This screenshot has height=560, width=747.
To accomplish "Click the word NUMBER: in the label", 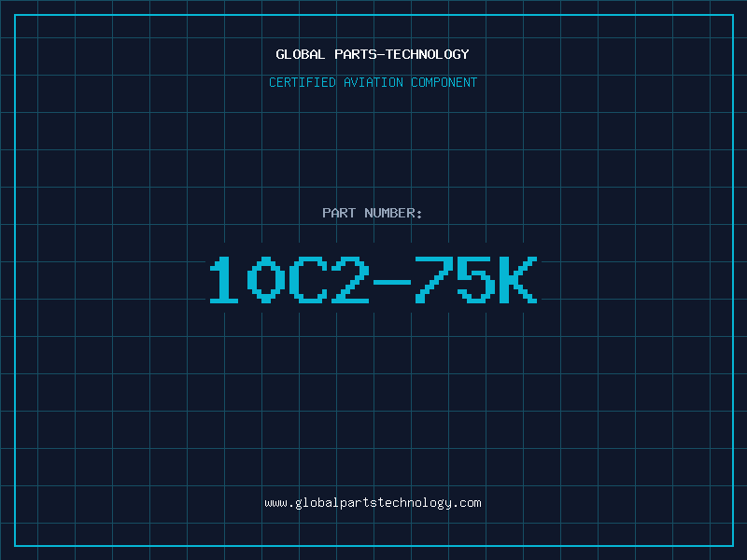I will tap(393, 213).
